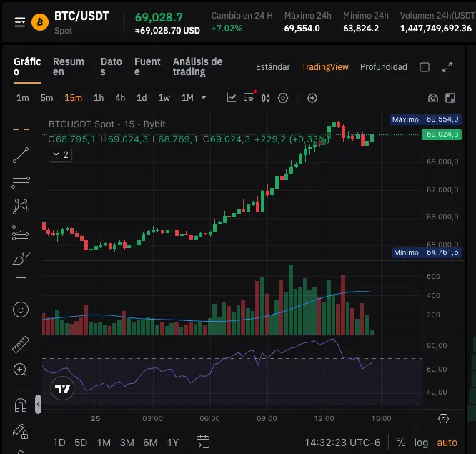Activate the zoom in tool
Screen dimensions: 476x454
pos(20,370)
